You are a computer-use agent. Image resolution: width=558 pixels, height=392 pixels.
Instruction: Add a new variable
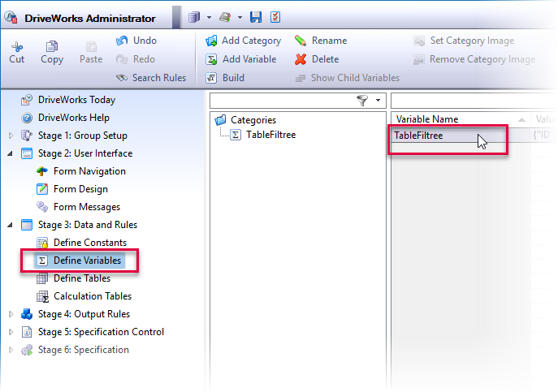[x=241, y=59]
